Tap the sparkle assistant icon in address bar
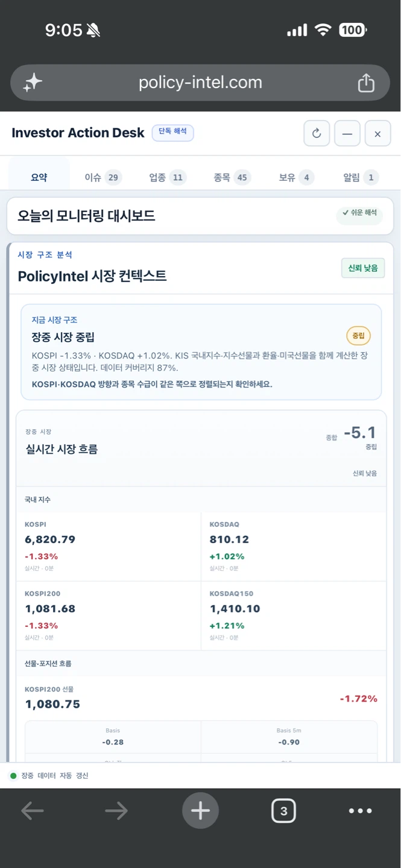The height and width of the screenshot is (868, 401). tap(33, 83)
